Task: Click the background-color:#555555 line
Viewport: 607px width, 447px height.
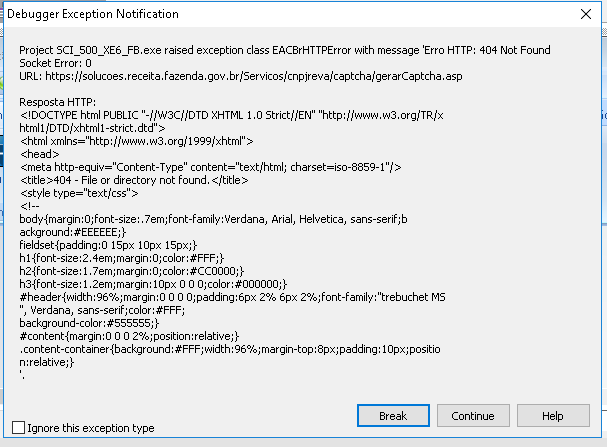Action: coord(89,323)
